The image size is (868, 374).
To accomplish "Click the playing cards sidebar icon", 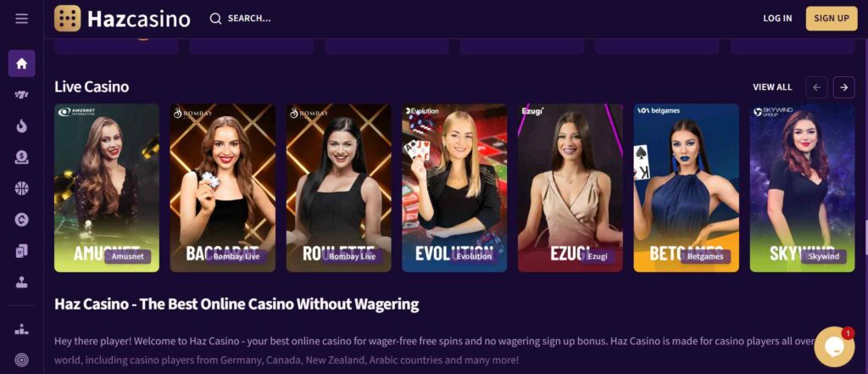I will [x=21, y=251].
